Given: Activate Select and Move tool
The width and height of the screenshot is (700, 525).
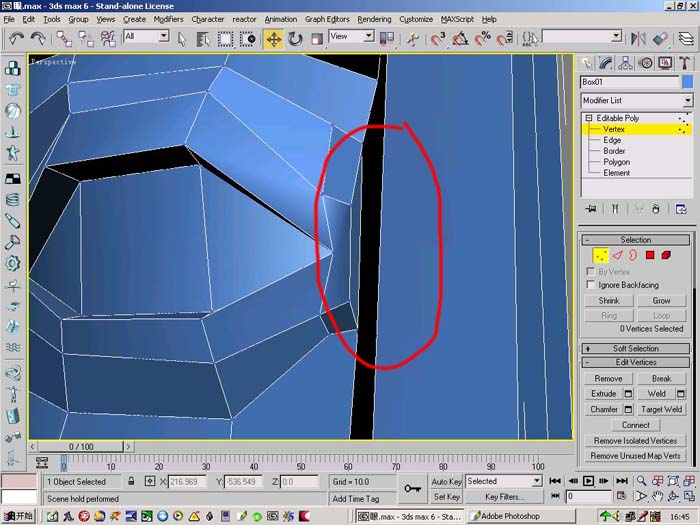Looking at the screenshot, I should click(x=274, y=39).
